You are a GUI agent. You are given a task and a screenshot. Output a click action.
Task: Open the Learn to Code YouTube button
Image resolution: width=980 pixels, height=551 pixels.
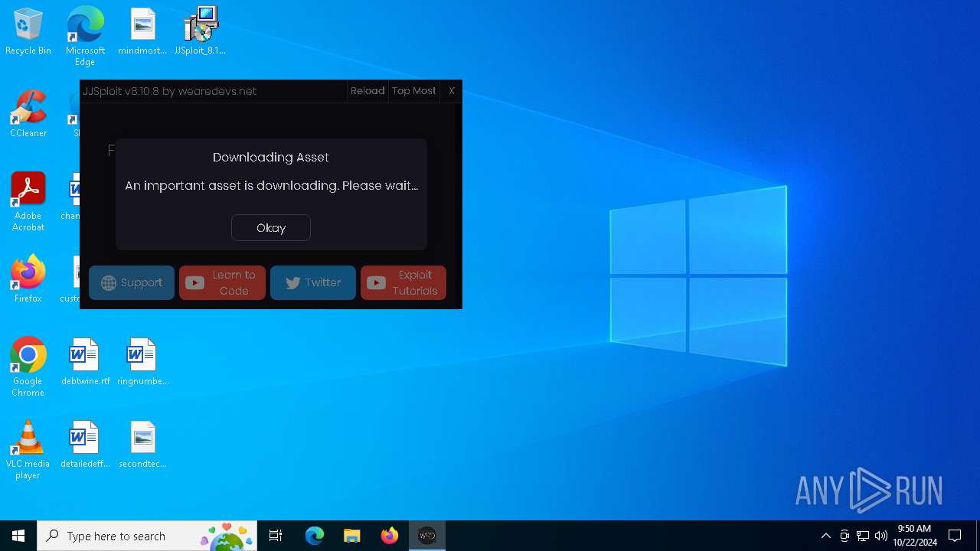click(222, 283)
